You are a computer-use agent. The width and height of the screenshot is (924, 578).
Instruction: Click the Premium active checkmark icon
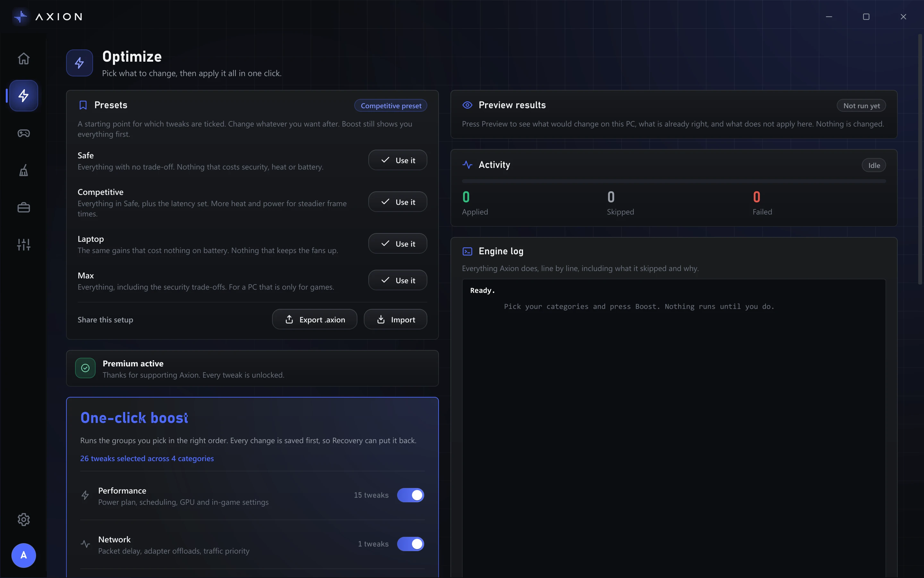pos(85,368)
